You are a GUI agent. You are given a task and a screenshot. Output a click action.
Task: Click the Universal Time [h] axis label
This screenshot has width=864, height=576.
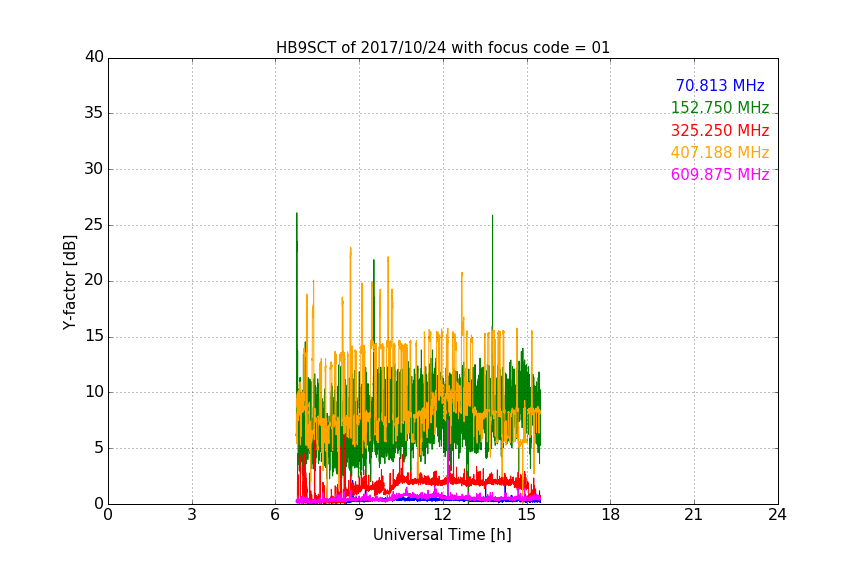pyautogui.click(x=442, y=535)
